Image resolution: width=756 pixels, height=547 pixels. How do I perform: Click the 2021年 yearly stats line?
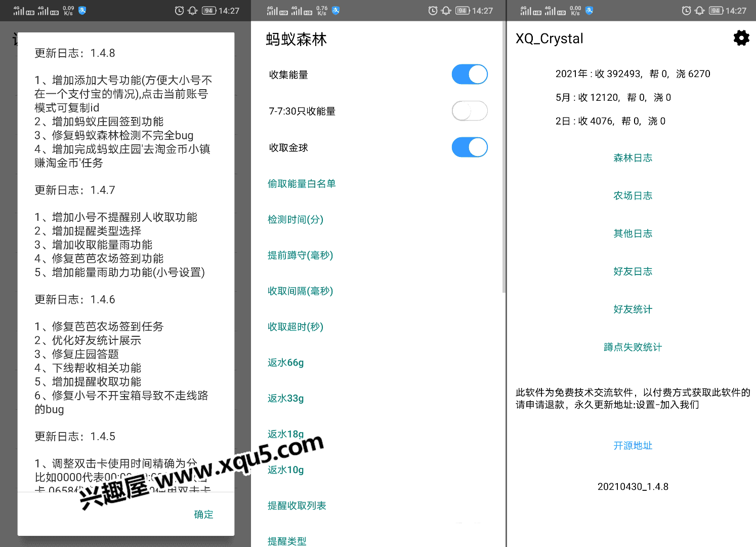click(x=633, y=74)
